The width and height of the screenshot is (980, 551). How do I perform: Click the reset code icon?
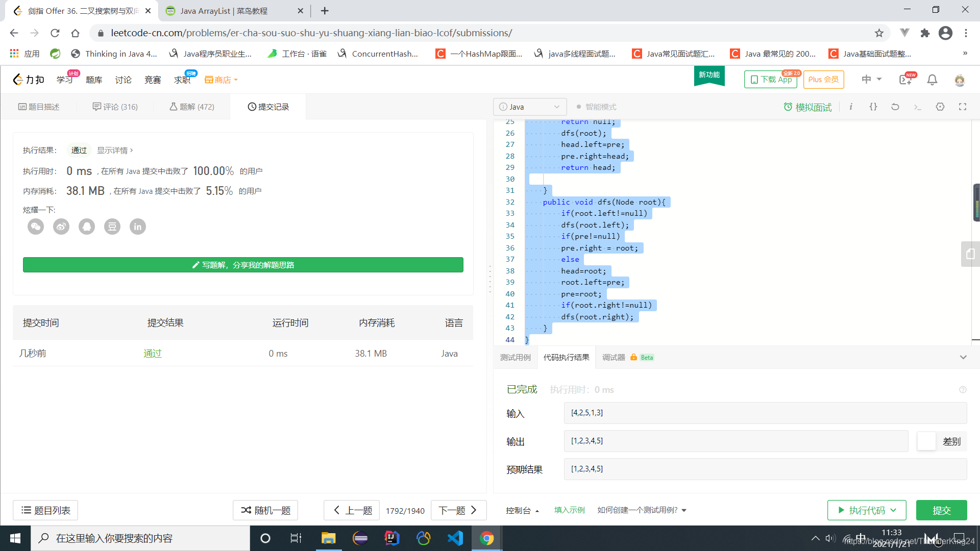pyautogui.click(x=895, y=107)
